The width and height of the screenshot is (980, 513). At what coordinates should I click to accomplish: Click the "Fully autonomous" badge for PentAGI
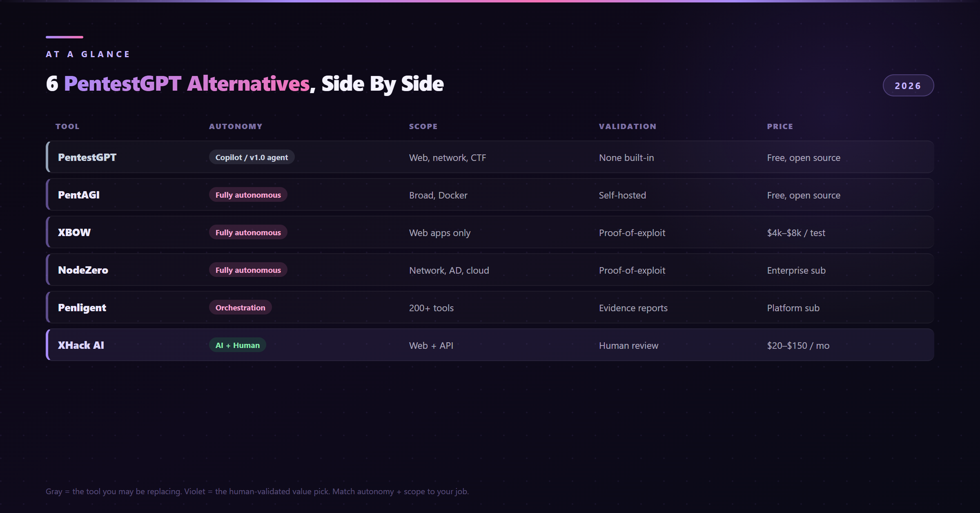(x=248, y=195)
